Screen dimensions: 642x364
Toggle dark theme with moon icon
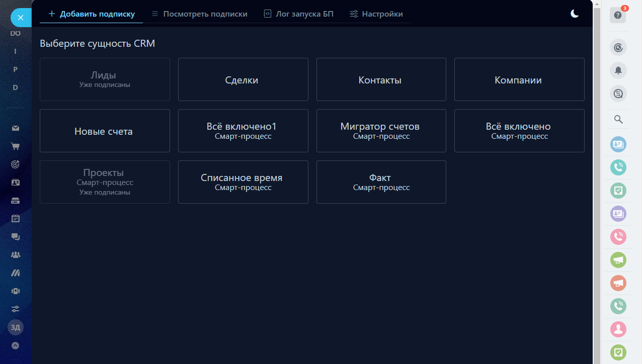click(x=575, y=14)
